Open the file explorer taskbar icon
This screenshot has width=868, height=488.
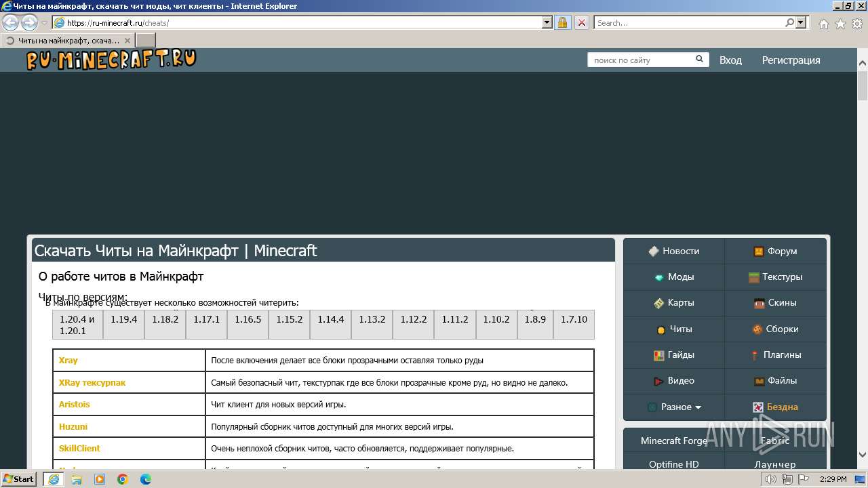point(77,479)
